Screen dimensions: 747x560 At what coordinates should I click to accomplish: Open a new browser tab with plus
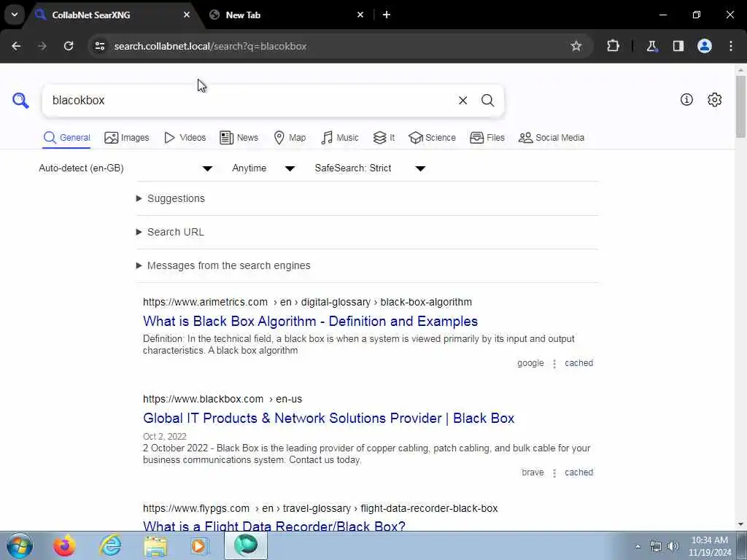click(387, 15)
